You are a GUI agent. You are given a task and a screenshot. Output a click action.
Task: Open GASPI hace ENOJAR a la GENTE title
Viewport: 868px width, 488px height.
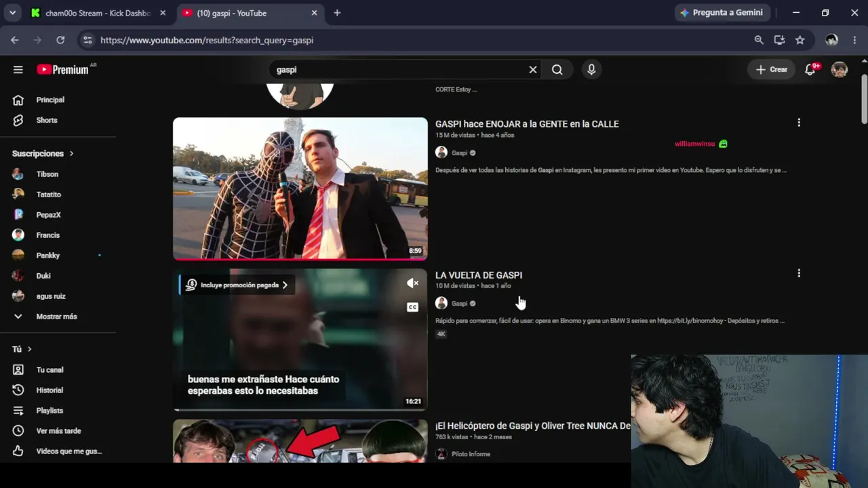pos(527,124)
